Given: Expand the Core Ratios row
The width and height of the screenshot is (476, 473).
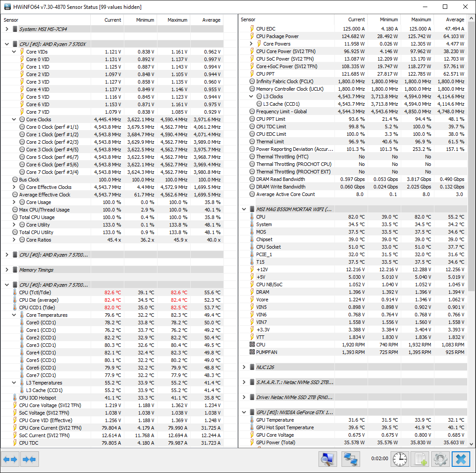Looking at the screenshot, I should coord(14,240).
